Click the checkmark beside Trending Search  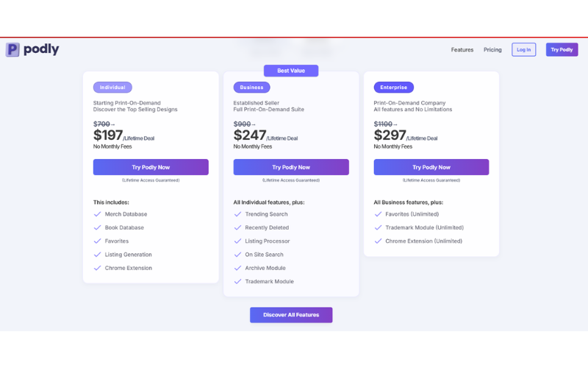pyautogui.click(x=237, y=214)
